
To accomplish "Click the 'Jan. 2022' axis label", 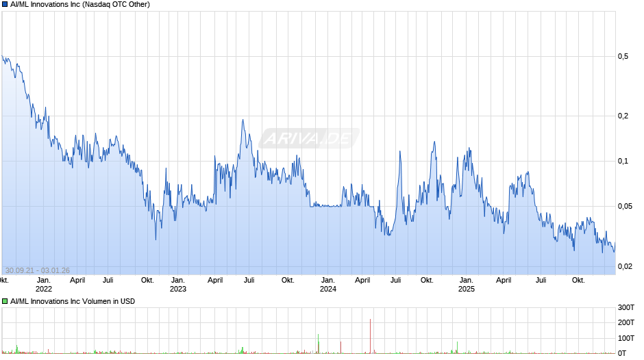I will [44, 285].
